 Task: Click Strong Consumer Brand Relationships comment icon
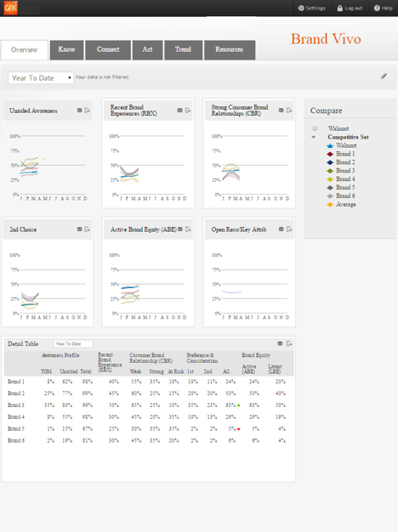pyautogui.click(x=281, y=110)
